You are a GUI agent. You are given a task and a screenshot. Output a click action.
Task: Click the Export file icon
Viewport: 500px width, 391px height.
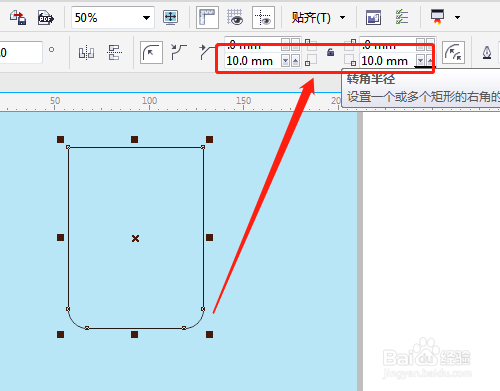point(18,17)
